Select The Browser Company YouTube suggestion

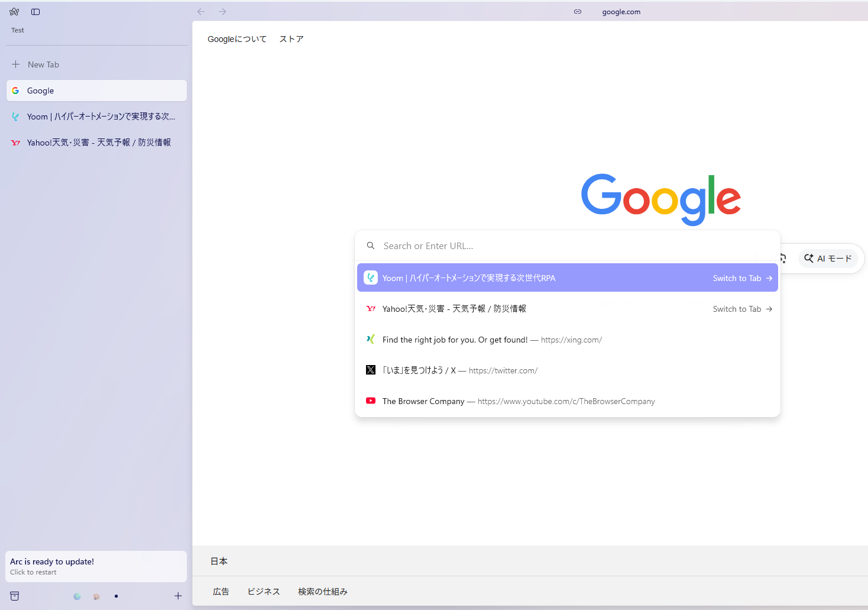pyautogui.click(x=568, y=401)
